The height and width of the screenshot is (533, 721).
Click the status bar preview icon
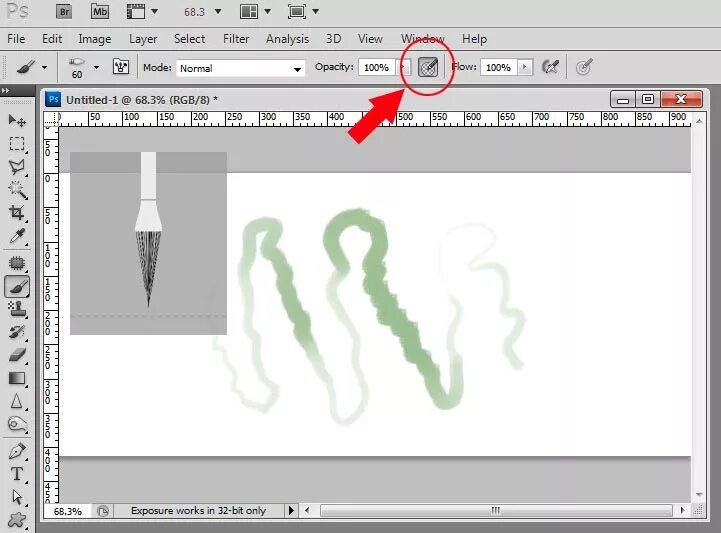coord(103,511)
